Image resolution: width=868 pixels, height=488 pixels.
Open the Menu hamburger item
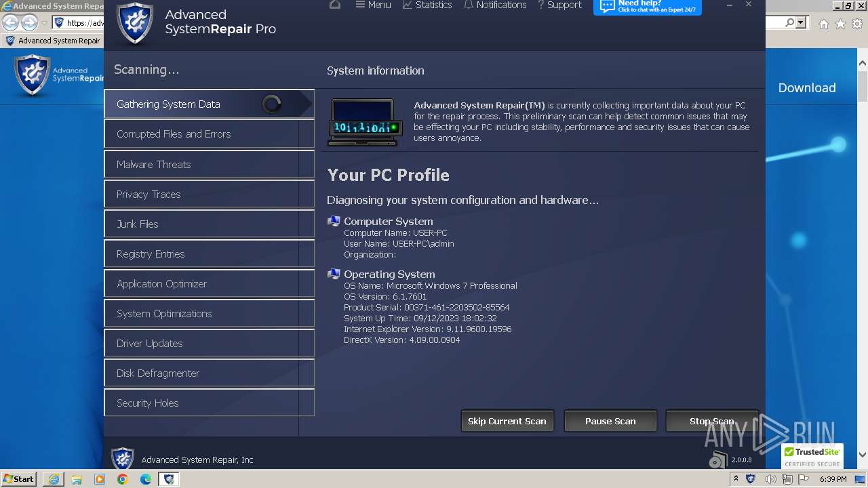(373, 5)
